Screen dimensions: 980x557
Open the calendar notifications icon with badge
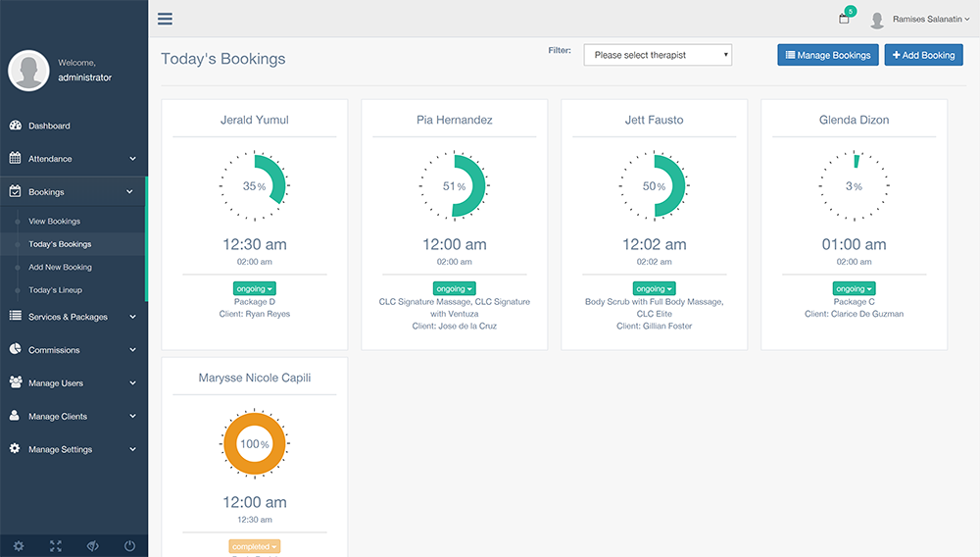pos(844,19)
